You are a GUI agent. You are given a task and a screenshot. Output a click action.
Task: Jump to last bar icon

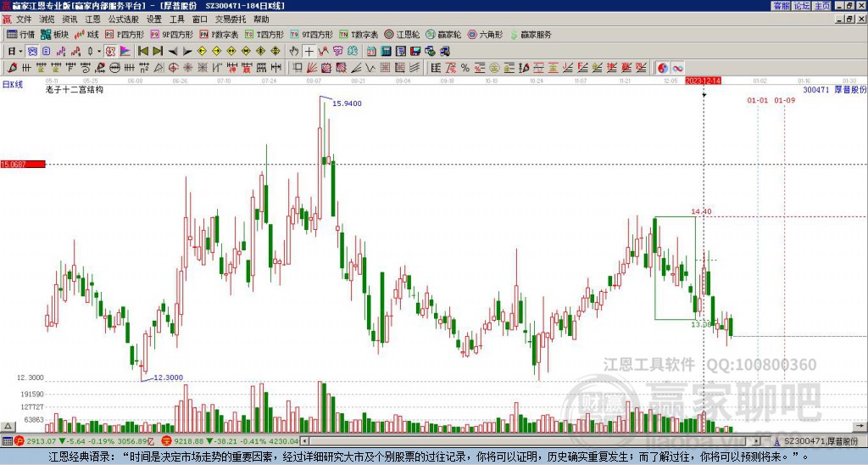pyautogui.click(x=158, y=52)
